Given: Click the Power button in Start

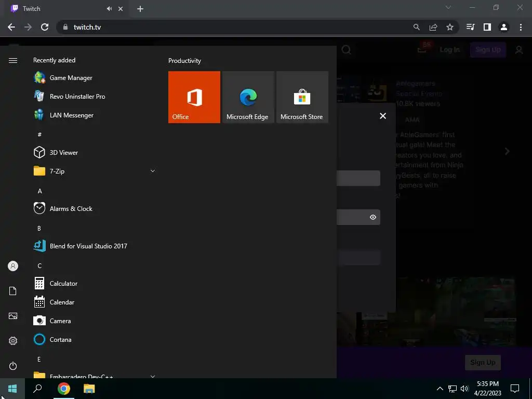Looking at the screenshot, I should 13,366.
